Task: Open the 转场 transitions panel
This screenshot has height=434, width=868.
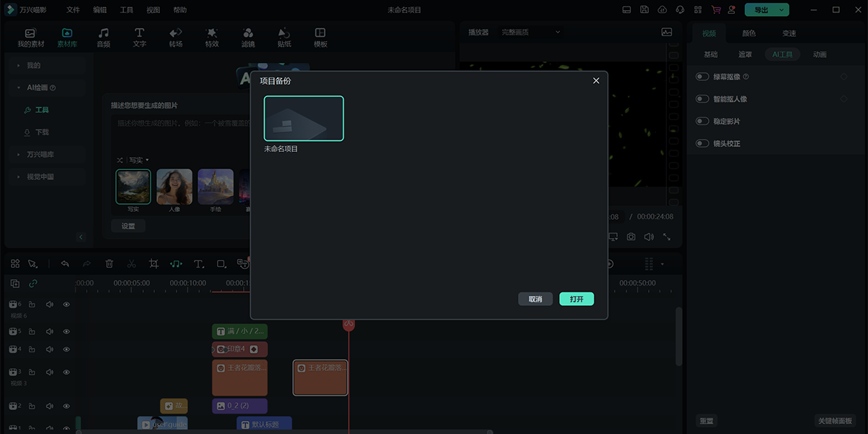Action: coord(176,38)
